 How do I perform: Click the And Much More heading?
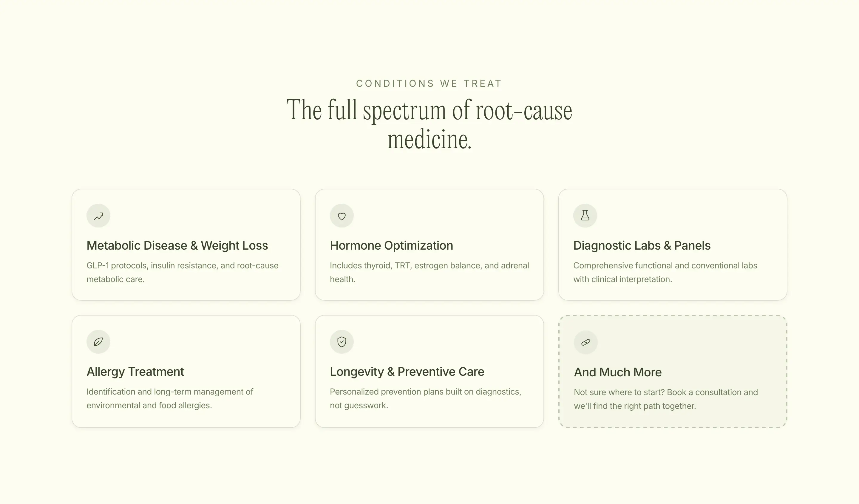(618, 372)
